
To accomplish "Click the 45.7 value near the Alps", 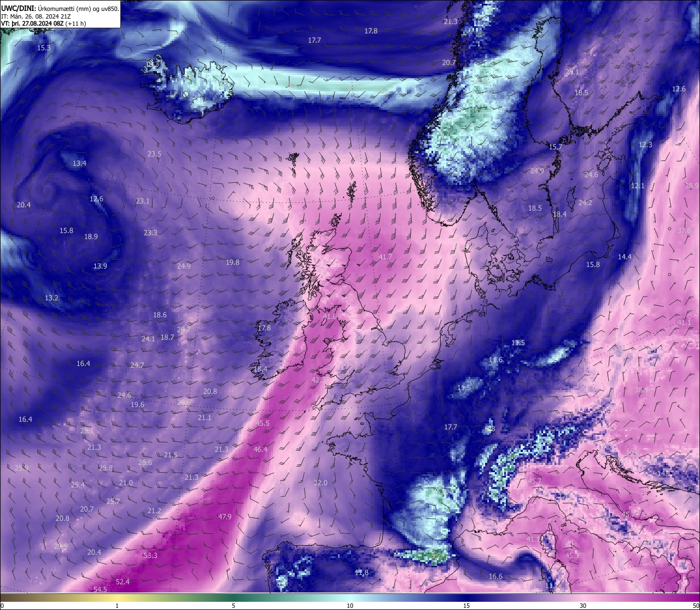I will coord(534,481).
